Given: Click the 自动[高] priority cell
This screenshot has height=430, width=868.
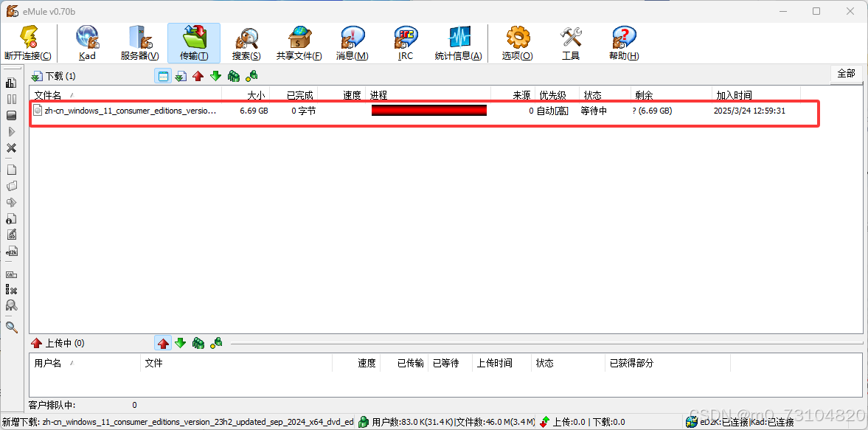Looking at the screenshot, I should [x=552, y=111].
